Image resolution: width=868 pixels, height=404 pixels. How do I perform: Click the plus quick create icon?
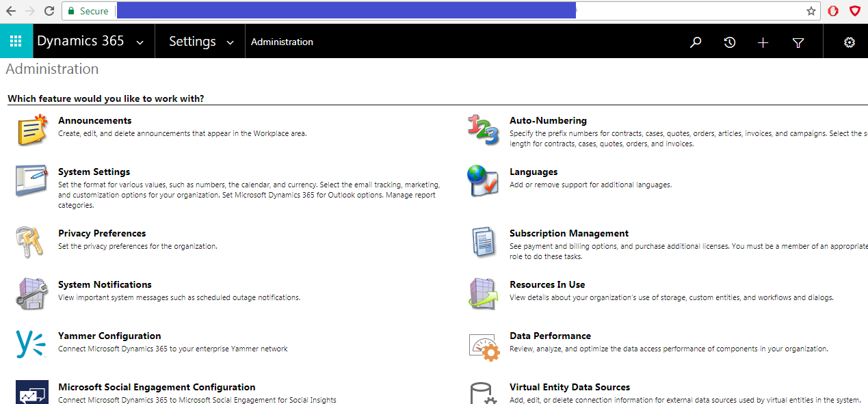763,42
